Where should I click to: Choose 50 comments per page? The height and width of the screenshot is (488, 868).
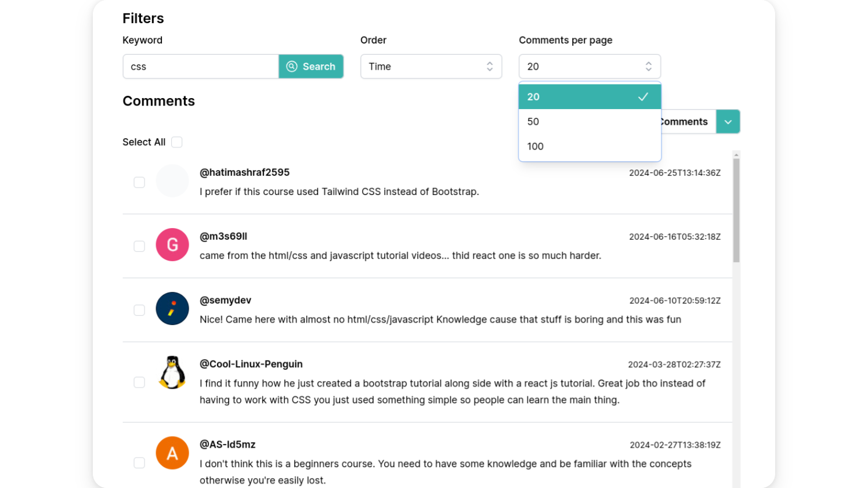click(x=589, y=122)
